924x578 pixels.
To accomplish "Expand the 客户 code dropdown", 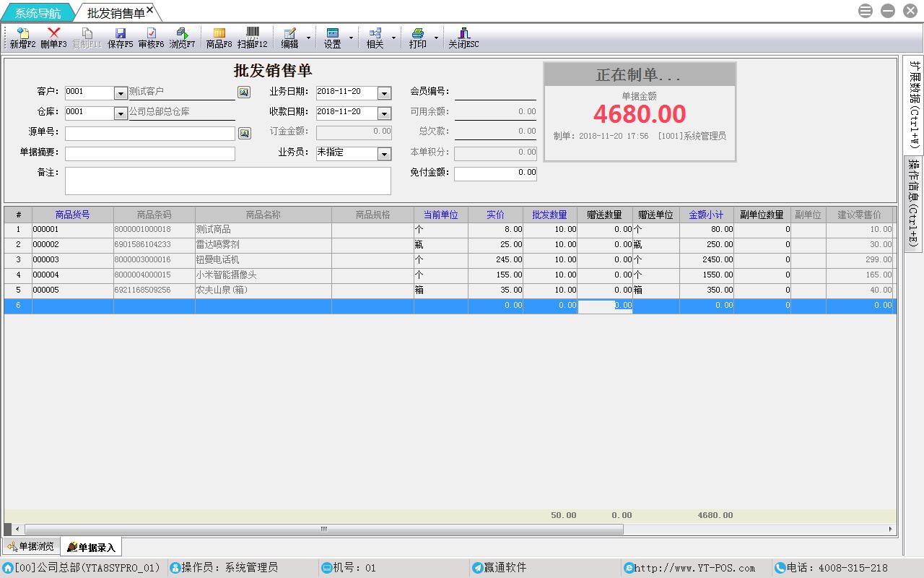I will tap(121, 93).
